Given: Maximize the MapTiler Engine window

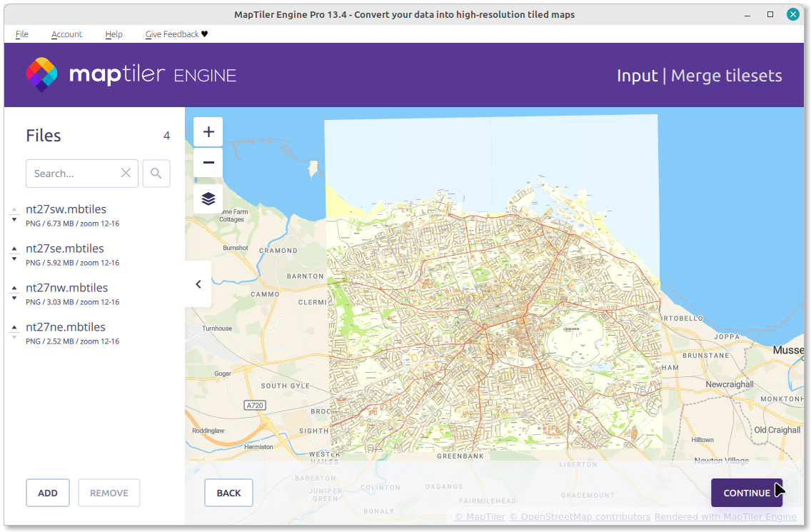Looking at the screenshot, I should tap(770, 14).
